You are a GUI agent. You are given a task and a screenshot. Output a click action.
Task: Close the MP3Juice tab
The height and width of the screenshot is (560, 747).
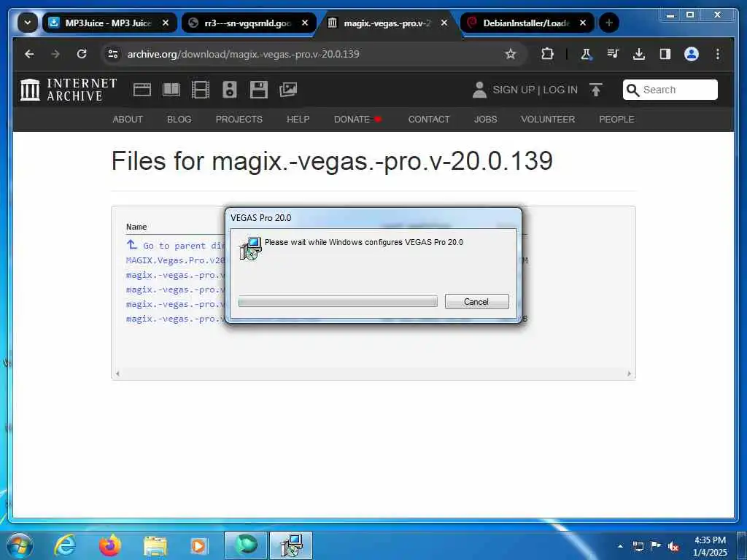click(x=166, y=23)
